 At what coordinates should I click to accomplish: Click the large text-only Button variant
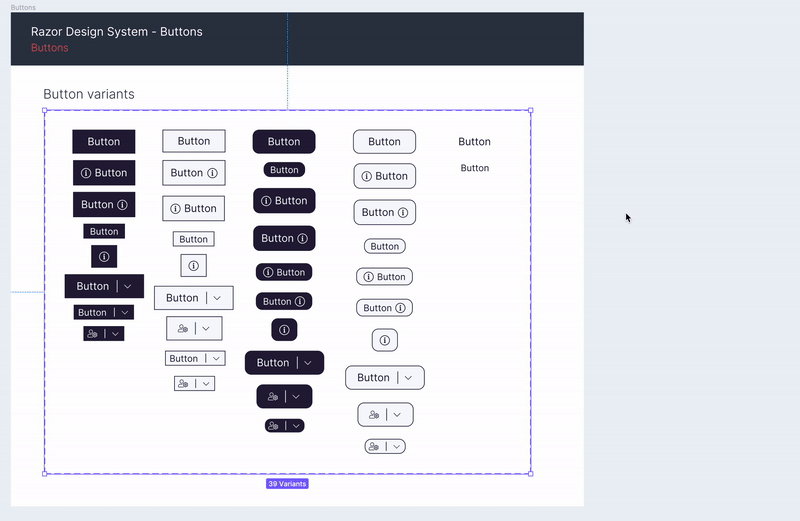pos(474,142)
